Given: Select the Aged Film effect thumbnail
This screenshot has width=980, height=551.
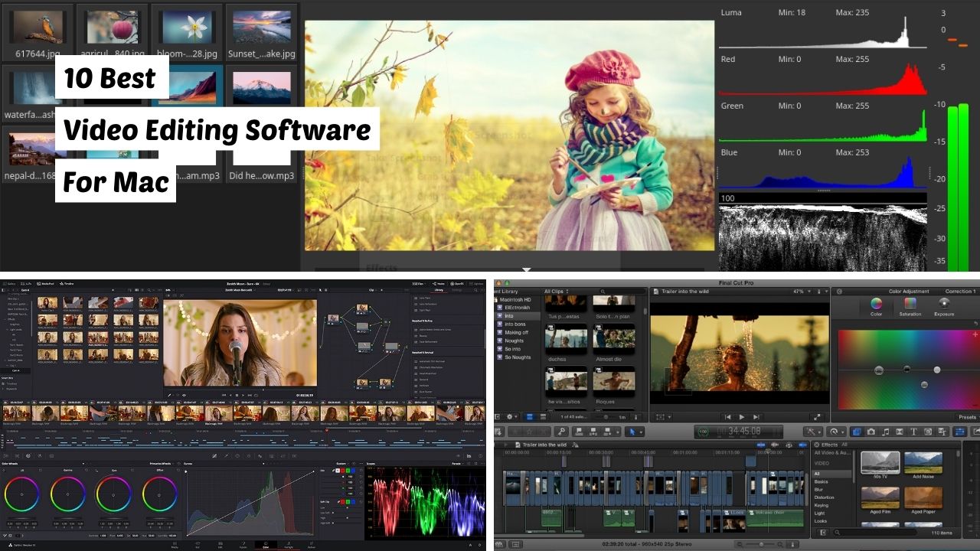Looking at the screenshot, I should click(x=880, y=496).
